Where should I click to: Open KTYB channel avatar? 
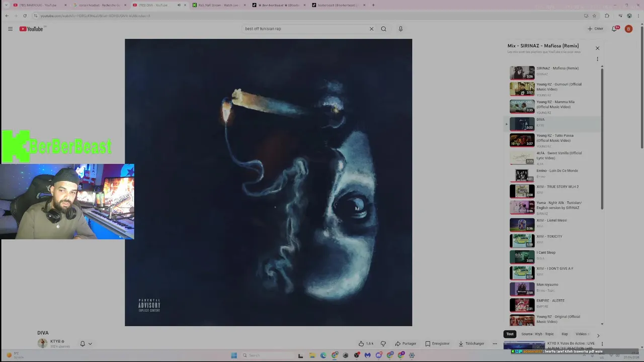(42, 343)
